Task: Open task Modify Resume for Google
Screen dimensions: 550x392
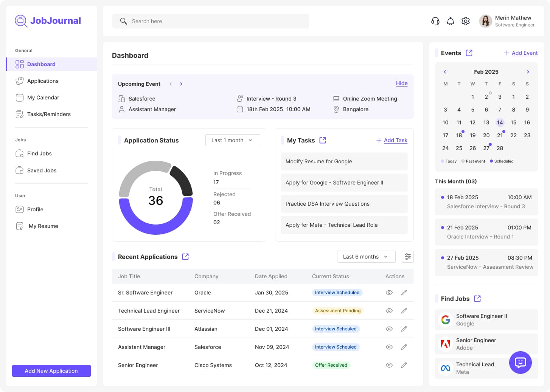Action: coord(344,161)
